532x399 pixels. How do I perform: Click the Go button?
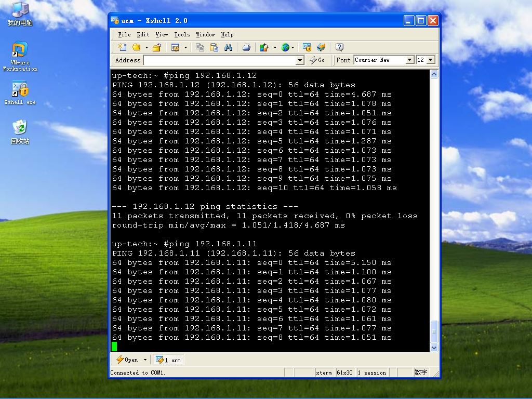click(x=317, y=60)
